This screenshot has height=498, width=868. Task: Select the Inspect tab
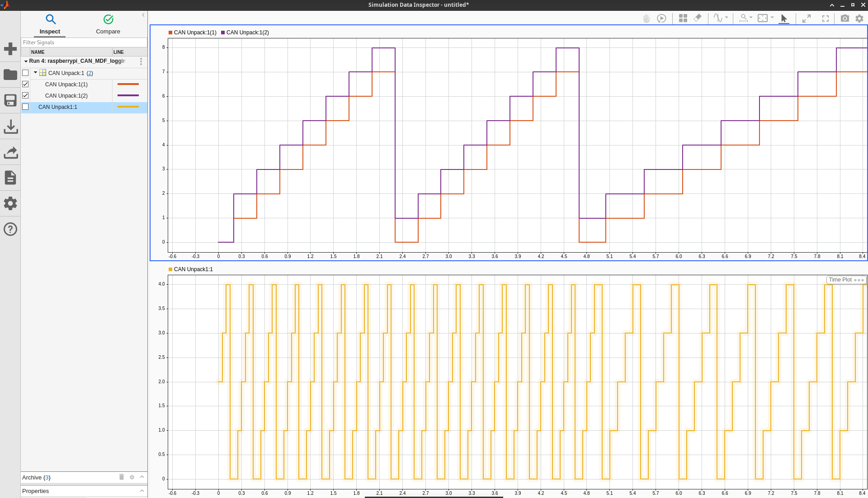coord(50,24)
